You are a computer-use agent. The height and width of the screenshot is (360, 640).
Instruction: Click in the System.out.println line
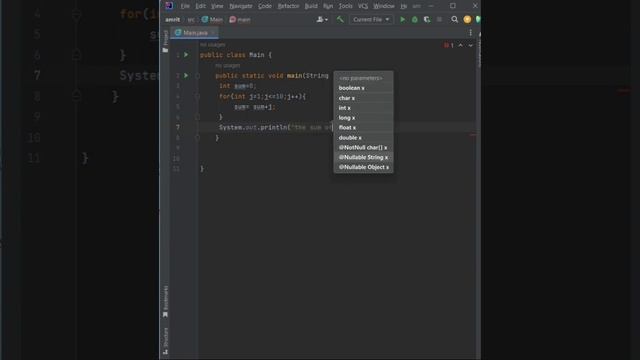276,127
